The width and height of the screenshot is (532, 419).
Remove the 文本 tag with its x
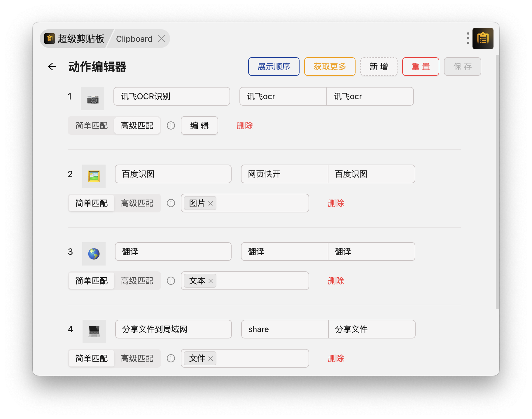tap(211, 281)
